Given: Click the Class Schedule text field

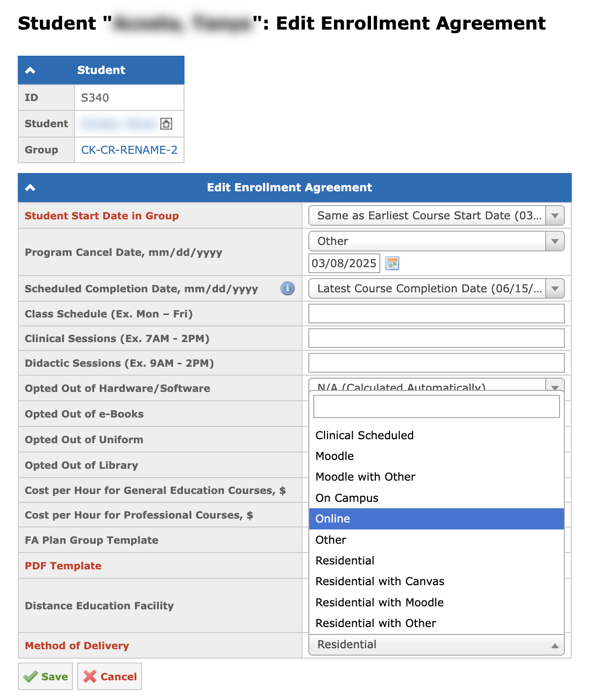Looking at the screenshot, I should [437, 314].
